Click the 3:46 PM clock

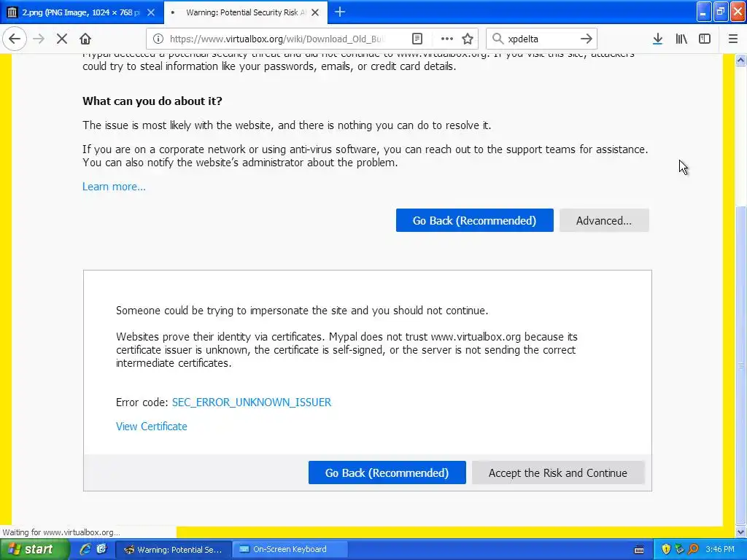click(x=720, y=550)
